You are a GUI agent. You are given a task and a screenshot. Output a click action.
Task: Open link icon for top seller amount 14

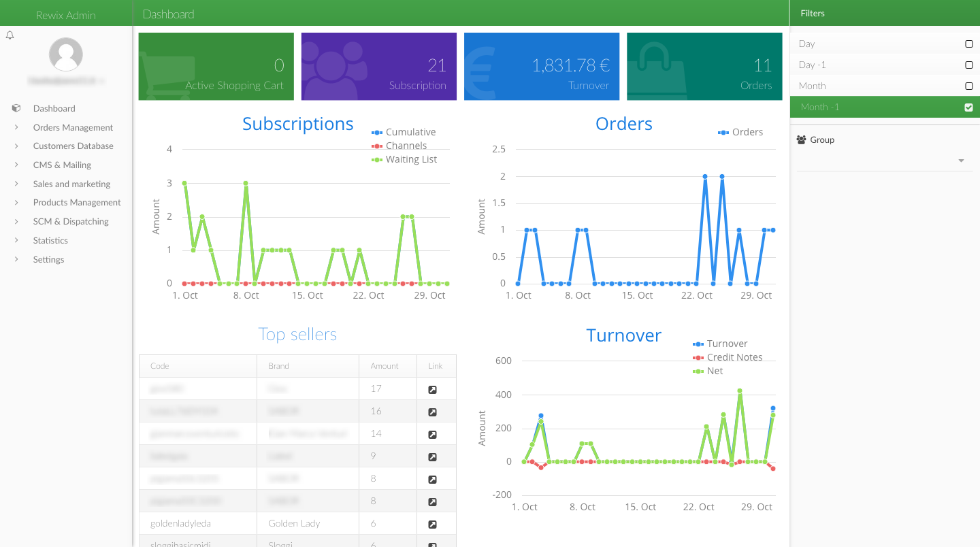[x=432, y=434]
